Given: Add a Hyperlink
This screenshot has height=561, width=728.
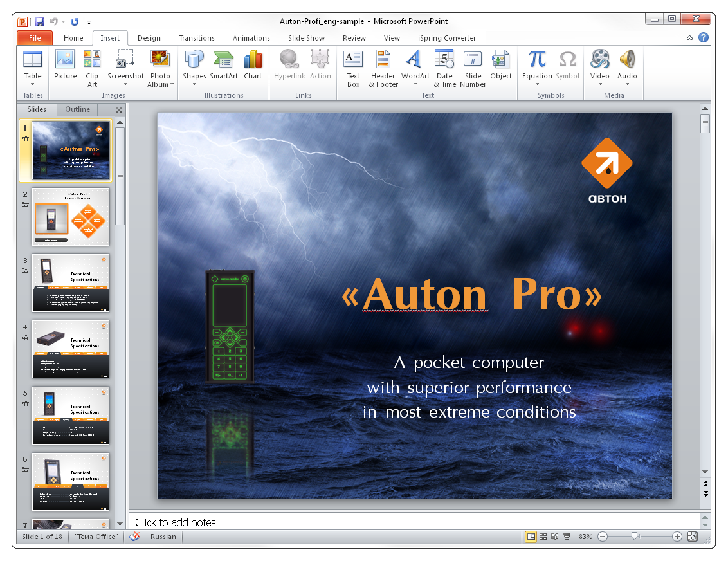Looking at the screenshot, I should click(x=289, y=65).
